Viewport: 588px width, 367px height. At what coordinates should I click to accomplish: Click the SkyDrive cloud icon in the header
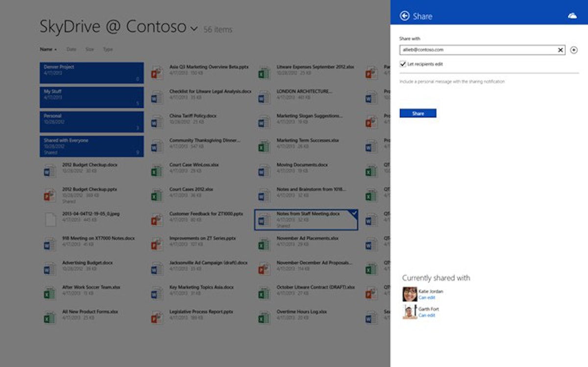572,16
